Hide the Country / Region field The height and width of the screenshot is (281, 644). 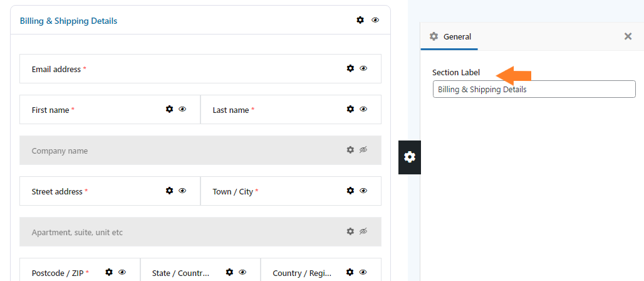point(363,272)
